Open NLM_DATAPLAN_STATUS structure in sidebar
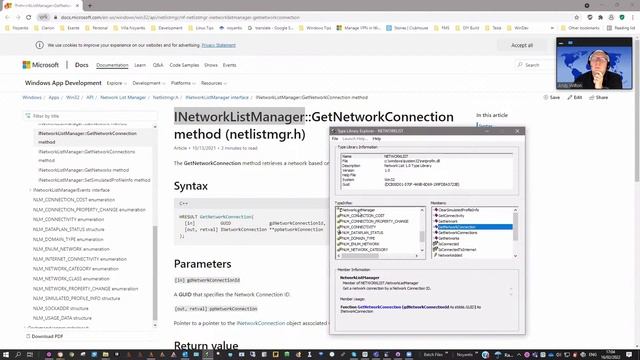 (x=68, y=229)
